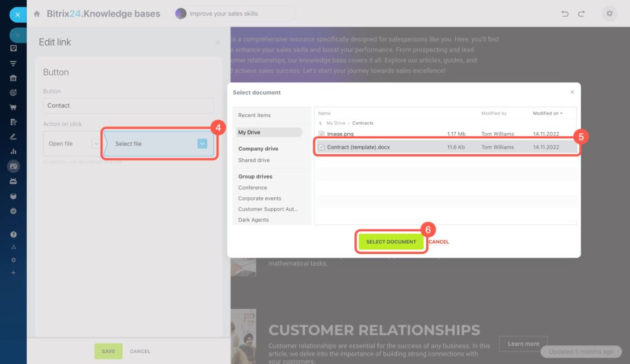Click the 'Learn more' button on the page
Image resolution: width=630 pixels, height=364 pixels.
pyautogui.click(x=523, y=344)
